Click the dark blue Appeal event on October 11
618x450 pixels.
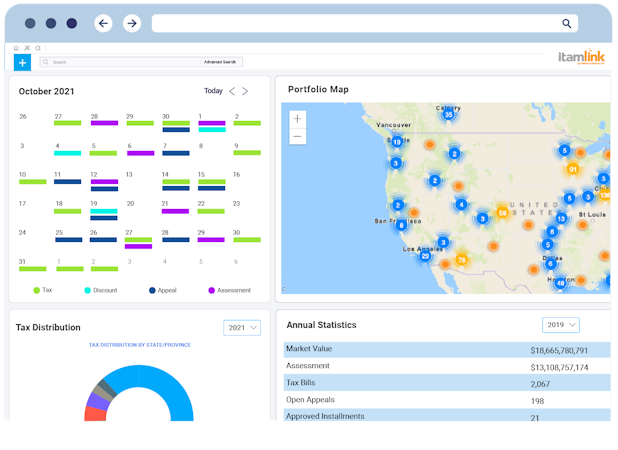tap(67, 182)
